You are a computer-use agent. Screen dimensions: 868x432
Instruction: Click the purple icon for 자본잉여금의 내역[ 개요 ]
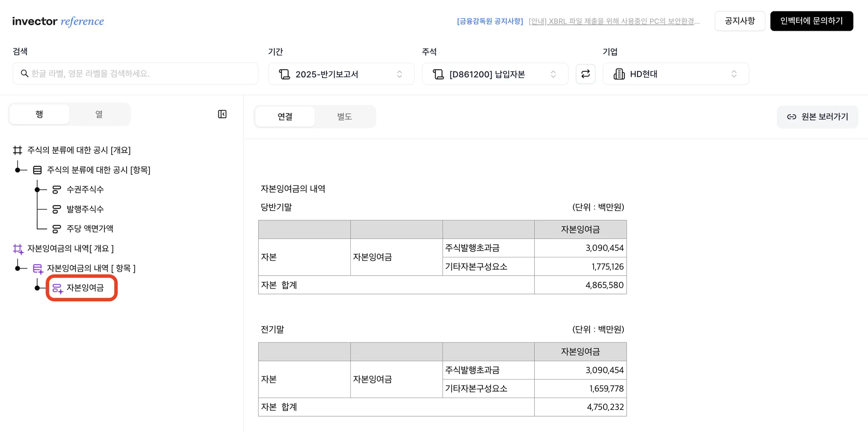tap(18, 249)
